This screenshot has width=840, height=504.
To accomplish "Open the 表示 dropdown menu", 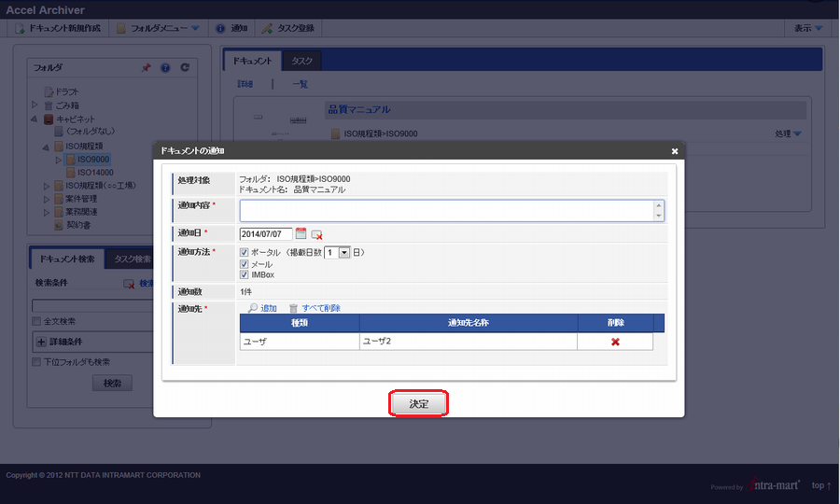I will coord(808,28).
